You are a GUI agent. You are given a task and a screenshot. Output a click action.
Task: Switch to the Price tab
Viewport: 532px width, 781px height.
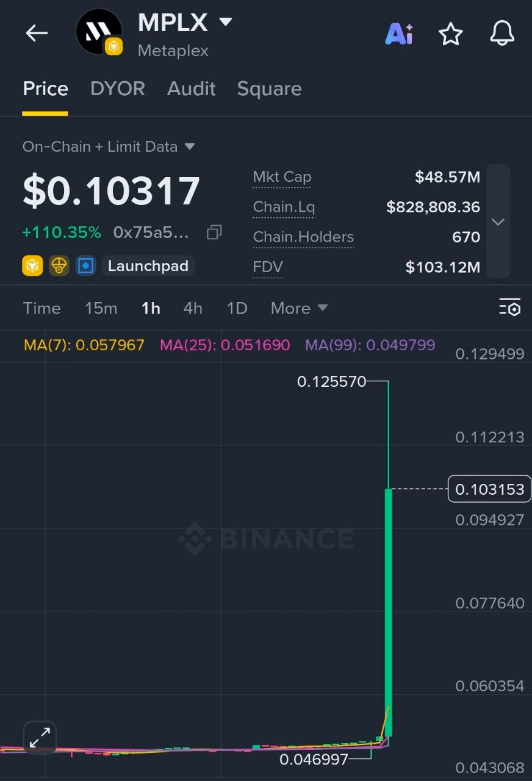tap(45, 89)
